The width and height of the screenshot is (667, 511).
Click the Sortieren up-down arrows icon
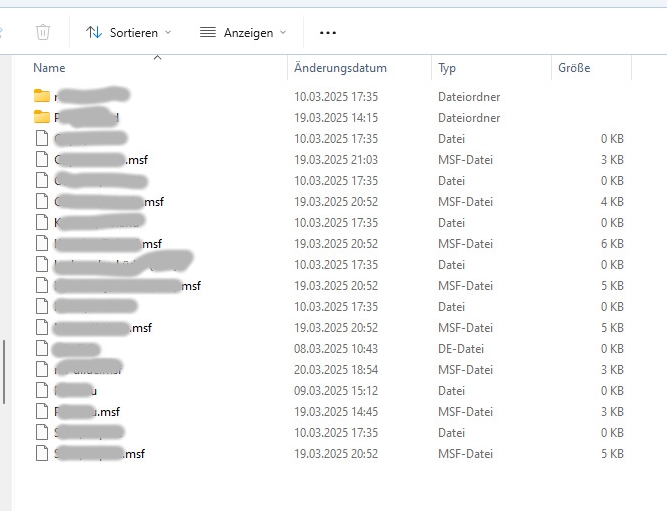pos(94,32)
